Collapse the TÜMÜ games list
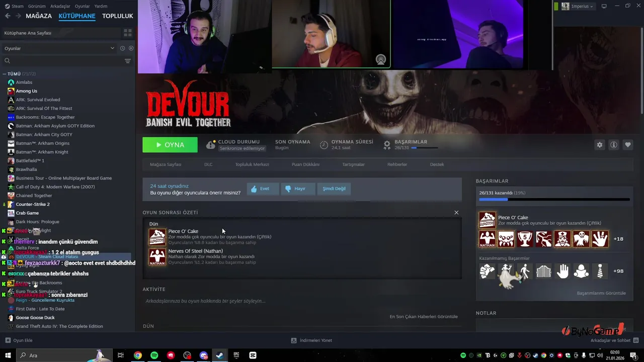 click(x=4, y=74)
